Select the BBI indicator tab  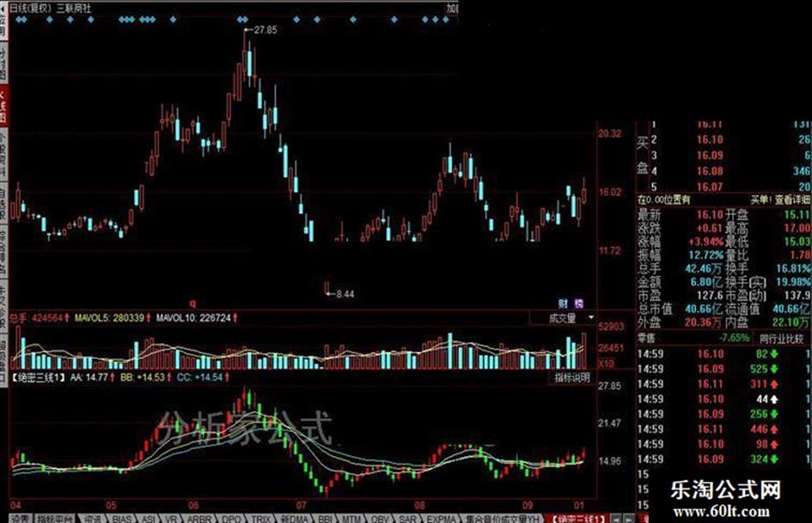[325, 519]
